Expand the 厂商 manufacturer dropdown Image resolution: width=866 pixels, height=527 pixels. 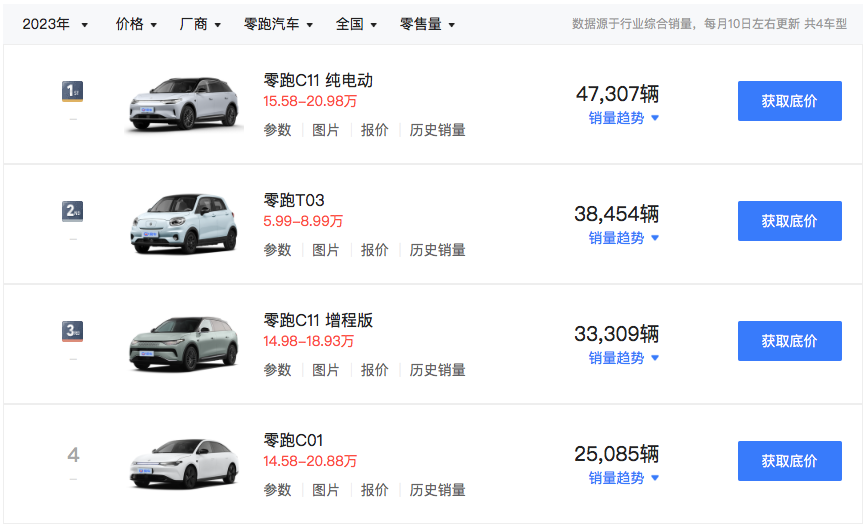pyautogui.click(x=201, y=24)
